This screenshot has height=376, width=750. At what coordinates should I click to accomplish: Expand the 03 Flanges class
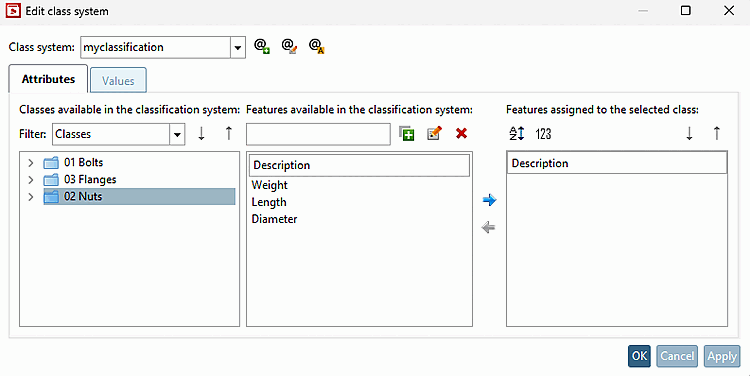click(x=31, y=180)
